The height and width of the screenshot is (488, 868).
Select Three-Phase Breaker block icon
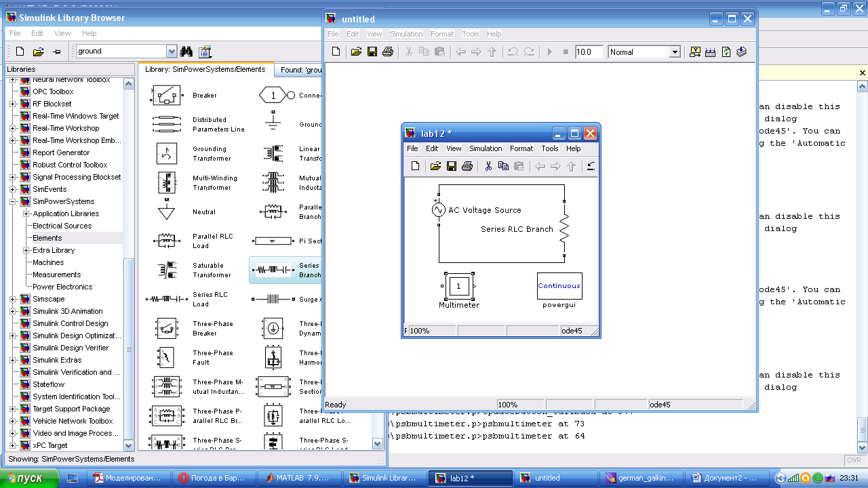tap(166, 328)
